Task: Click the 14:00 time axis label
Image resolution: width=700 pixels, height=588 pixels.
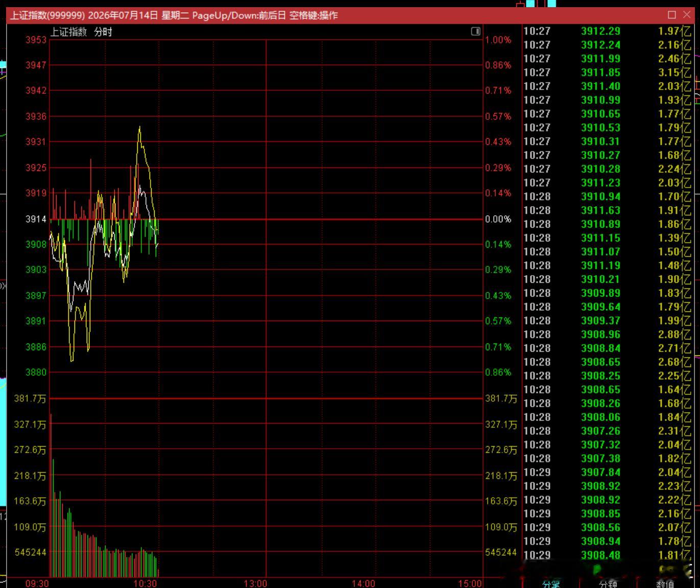Action: click(x=364, y=583)
